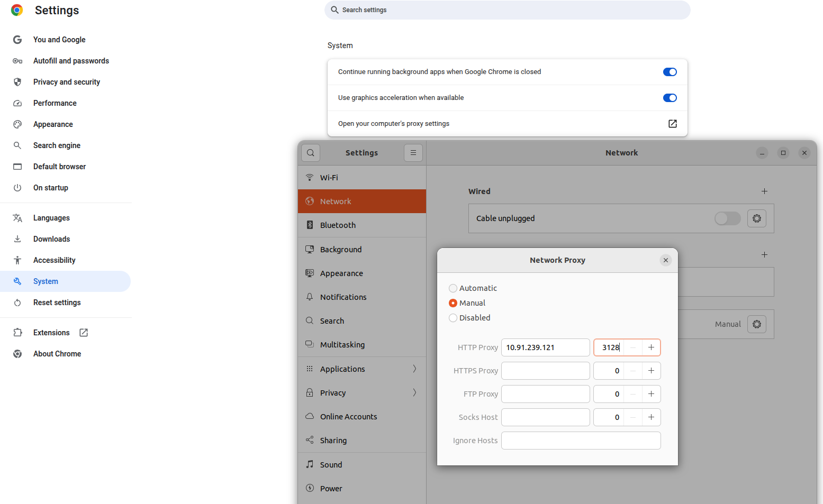Screen dimensions: 823x504
Task: Click the Chrome logo icon
Action: coord(17,11)
